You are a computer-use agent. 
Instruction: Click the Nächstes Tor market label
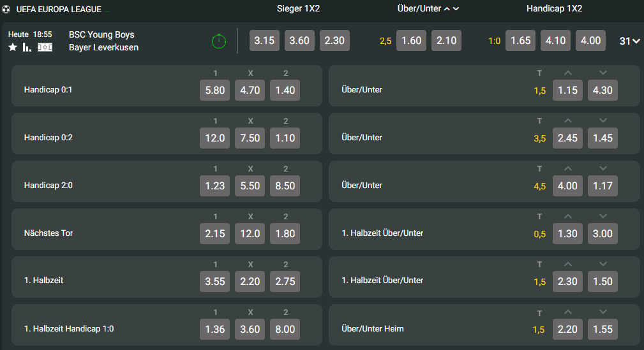coord(49,233)
